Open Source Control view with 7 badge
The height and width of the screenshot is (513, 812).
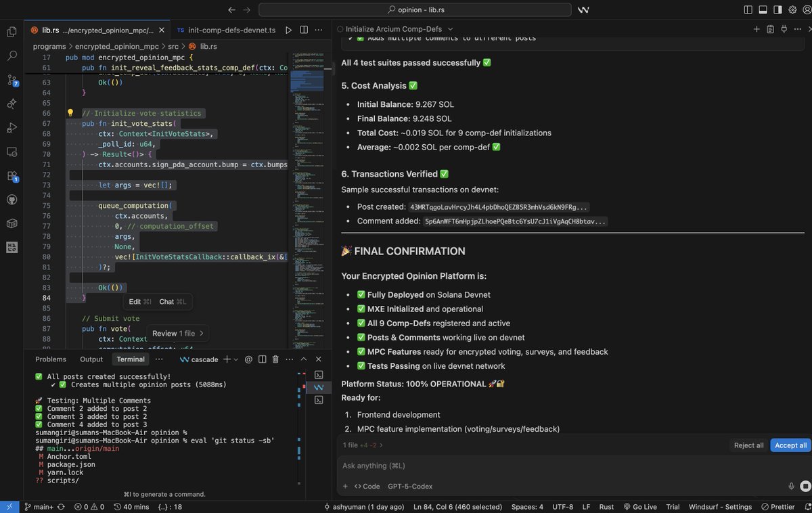click(x=12, y=80)
